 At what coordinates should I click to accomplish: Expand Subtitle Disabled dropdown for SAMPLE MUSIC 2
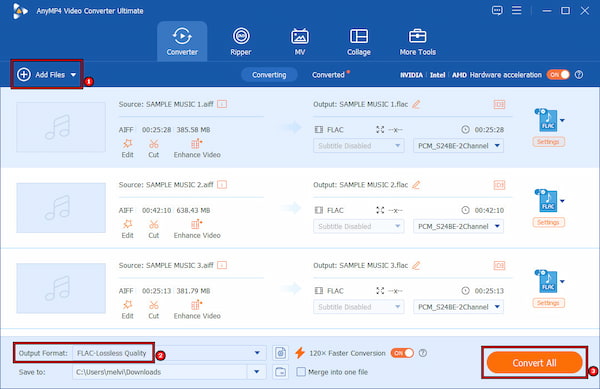(359, 226)
